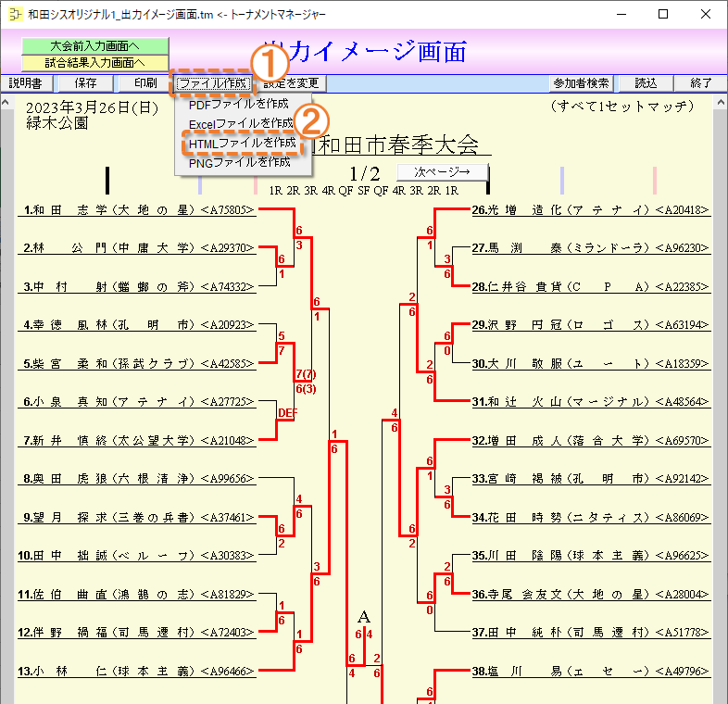Click player 7.新井 慎終 entry
The width and height of the screenshot is (728, 704).
coord(138,440)
